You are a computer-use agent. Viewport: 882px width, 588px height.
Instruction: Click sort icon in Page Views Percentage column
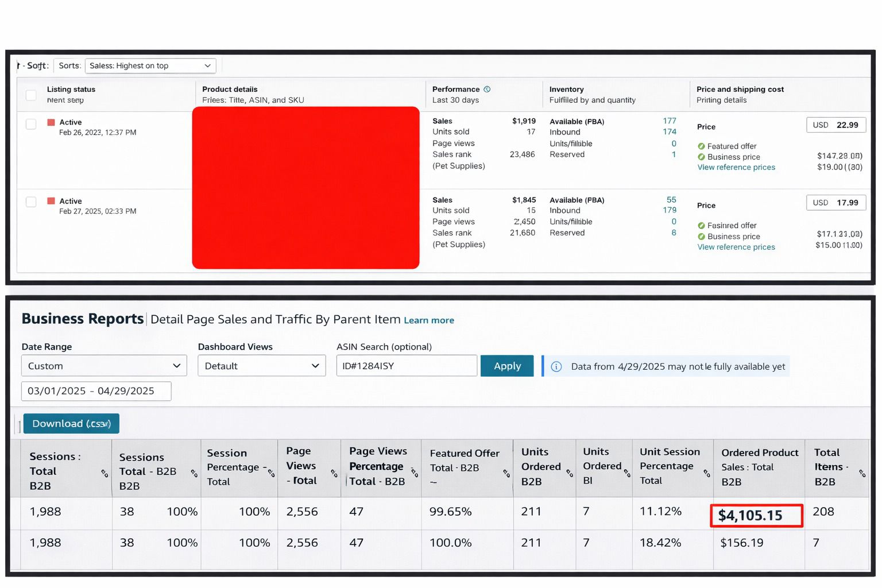[414, 473]
